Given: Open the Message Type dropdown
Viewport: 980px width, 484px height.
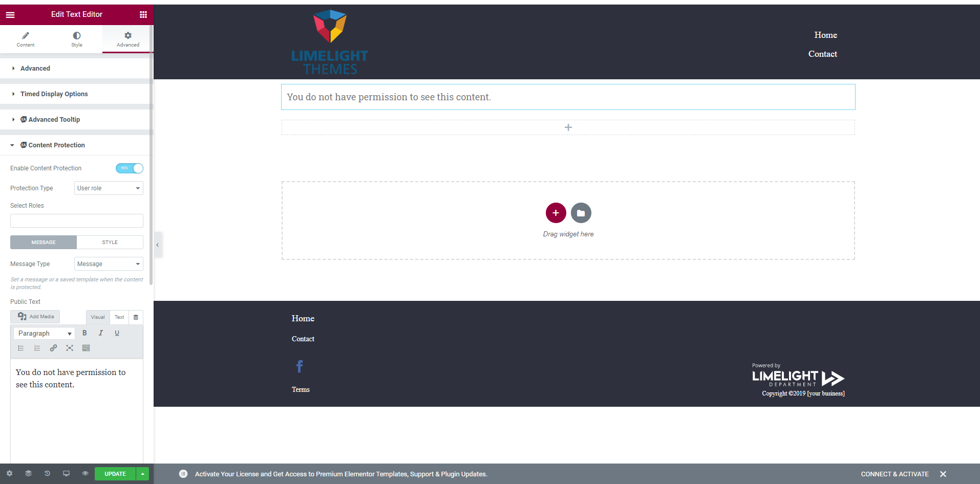Looking at the screenshot, I should pos(109,264).
